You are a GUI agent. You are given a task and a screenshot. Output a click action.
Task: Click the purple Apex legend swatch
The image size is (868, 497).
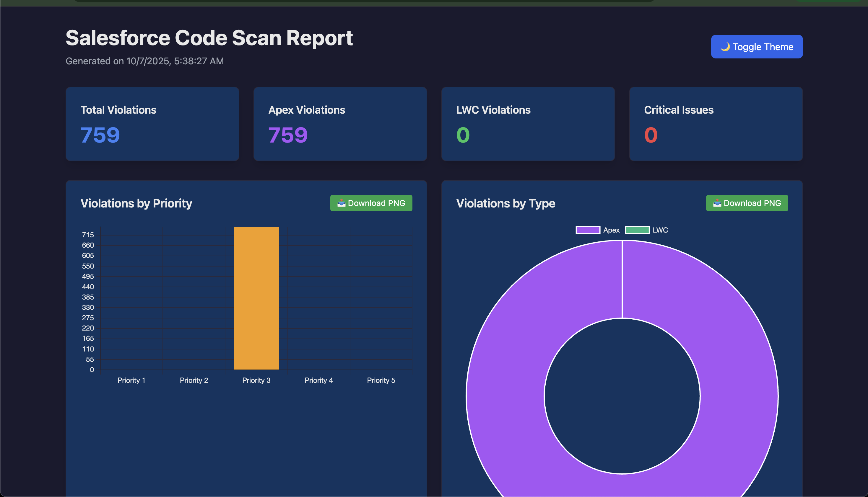coord(588,230)
